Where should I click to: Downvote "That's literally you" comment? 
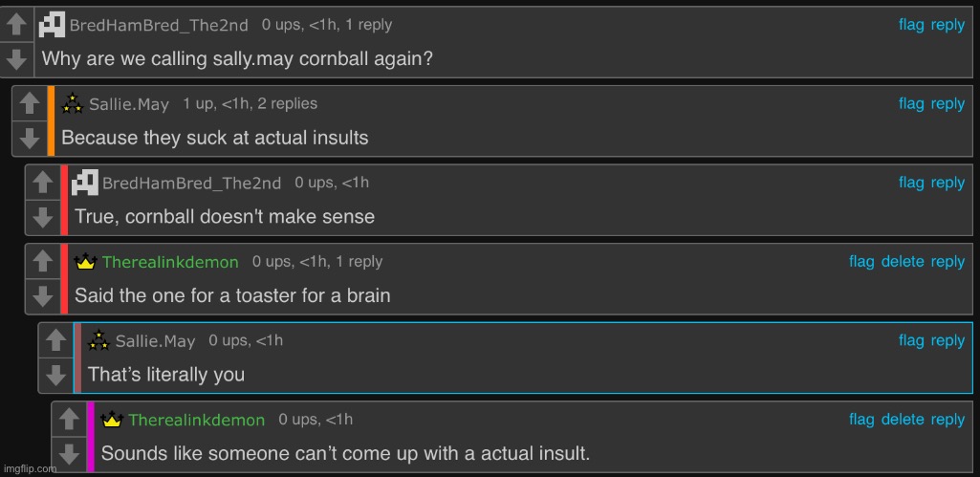pos(55,375)
